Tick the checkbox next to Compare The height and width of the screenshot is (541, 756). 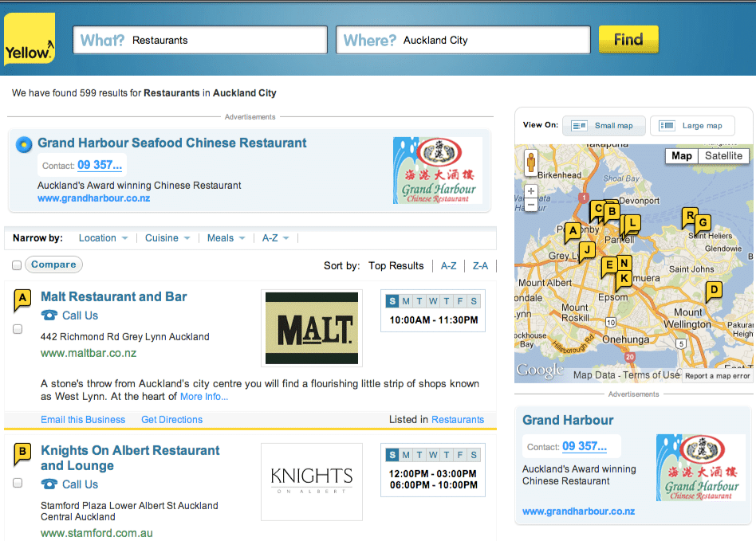17,265
